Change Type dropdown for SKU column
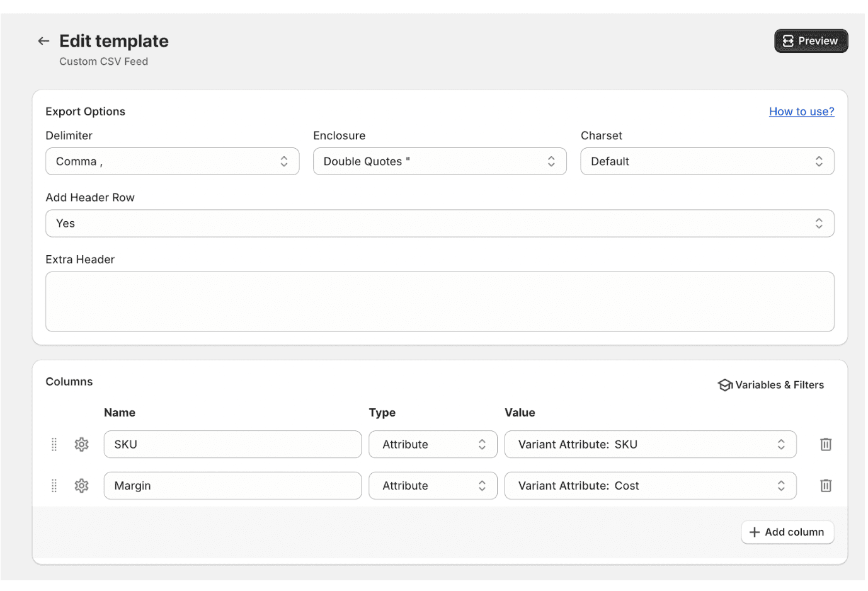The width and height of the screenshot is (868, 591). click(x=433, y=445)
